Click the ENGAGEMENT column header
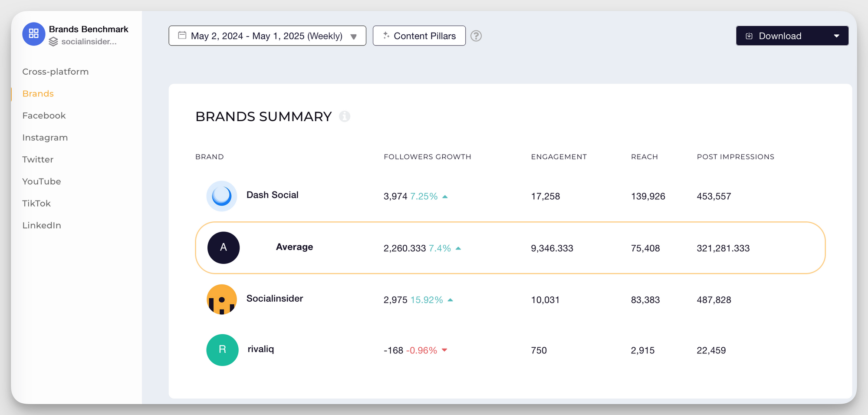The height and width of the screenshot is (415, 868). pos(559,157)
